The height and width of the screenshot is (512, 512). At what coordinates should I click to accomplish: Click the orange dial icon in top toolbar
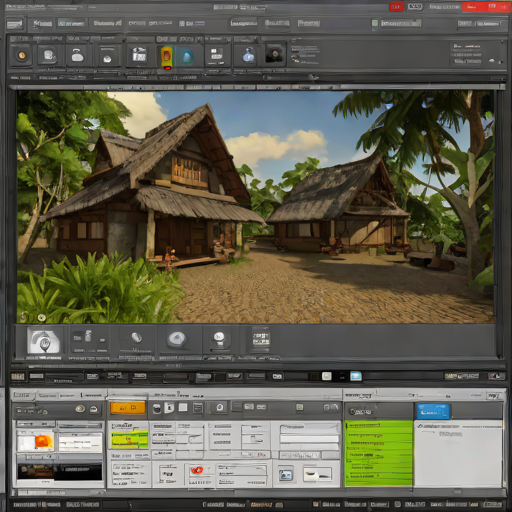[x=22, y=55]
